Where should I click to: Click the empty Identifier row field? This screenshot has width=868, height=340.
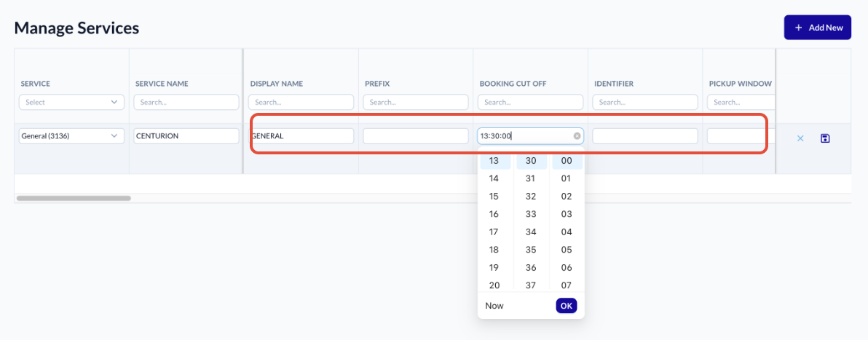[x=645, y=135]
